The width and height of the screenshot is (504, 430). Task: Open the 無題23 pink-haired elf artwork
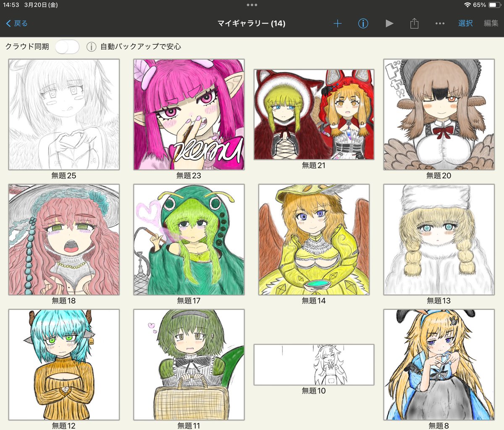click(x=189, y=114)
